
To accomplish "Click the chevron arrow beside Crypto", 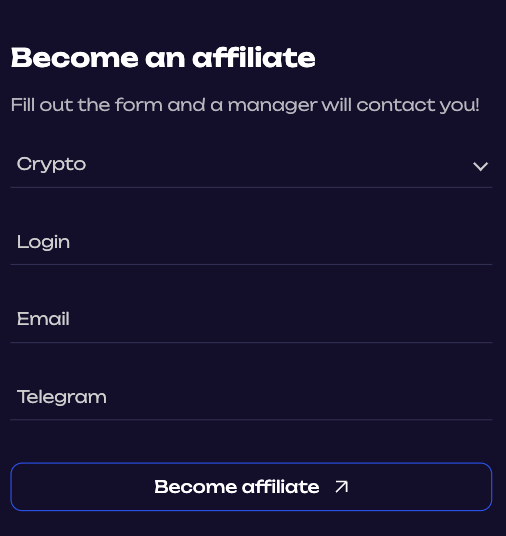I will [480, 166].
